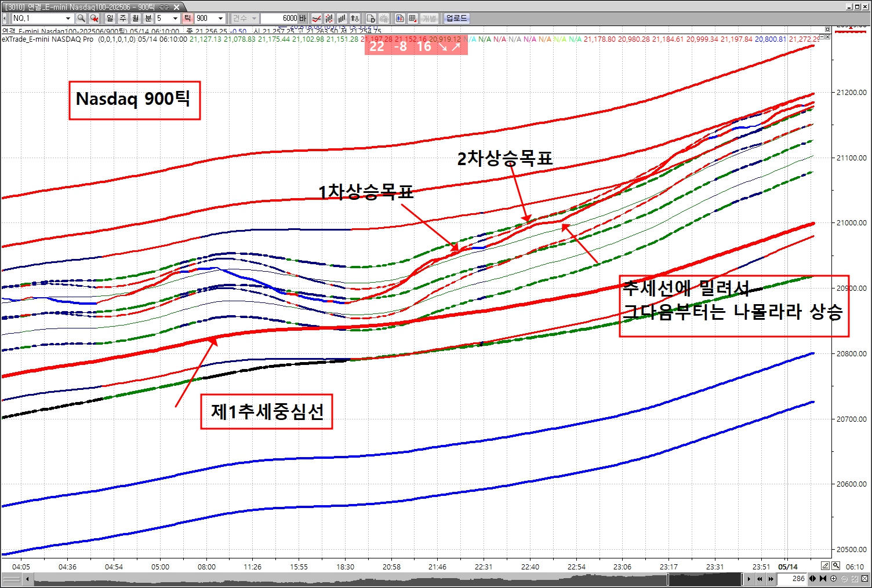
Task: Click the 업로드 upload button
Action: (x=456, y=19)
